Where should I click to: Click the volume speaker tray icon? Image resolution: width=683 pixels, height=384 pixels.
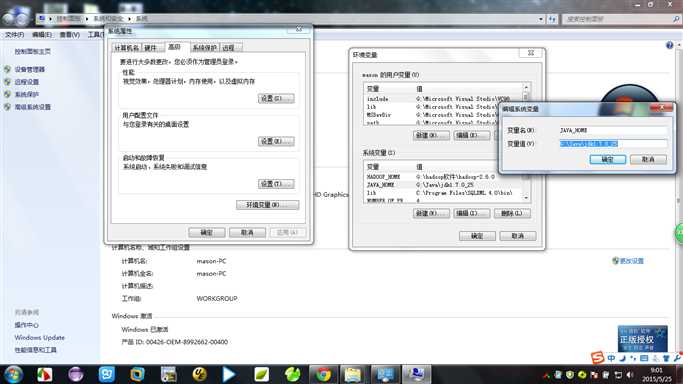coord(630,374)
